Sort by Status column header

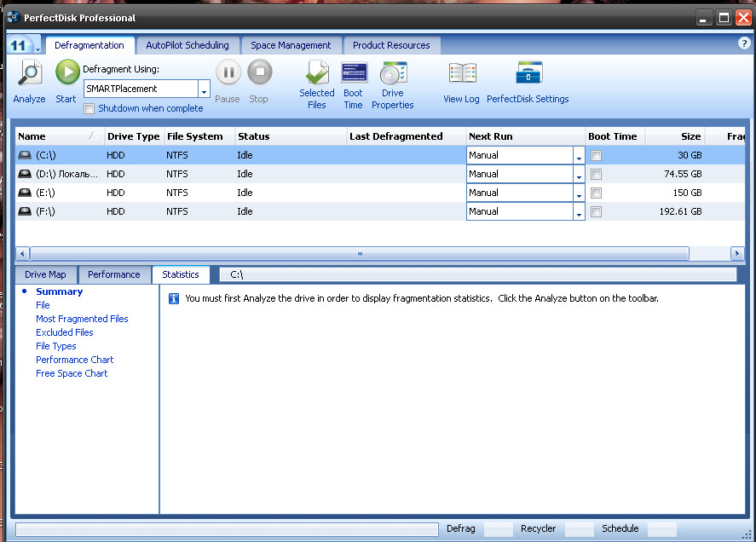(291, 136)
